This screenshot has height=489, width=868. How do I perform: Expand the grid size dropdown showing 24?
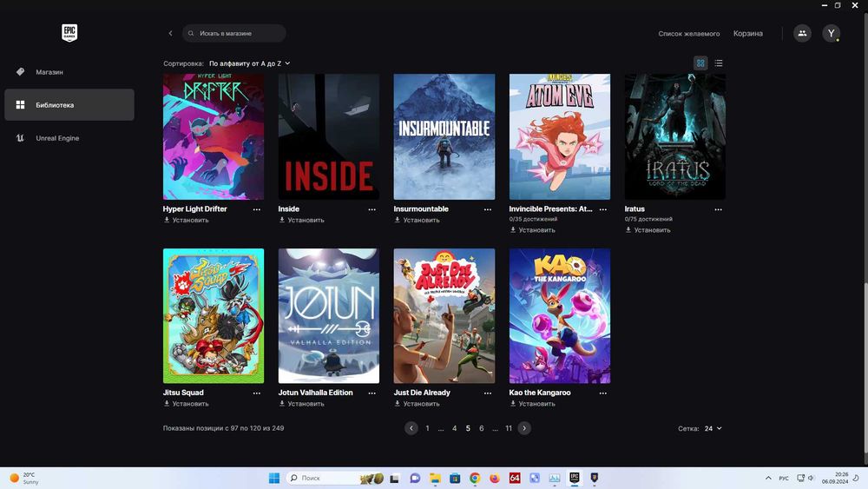pyautogui.click(x=713, y=429)
